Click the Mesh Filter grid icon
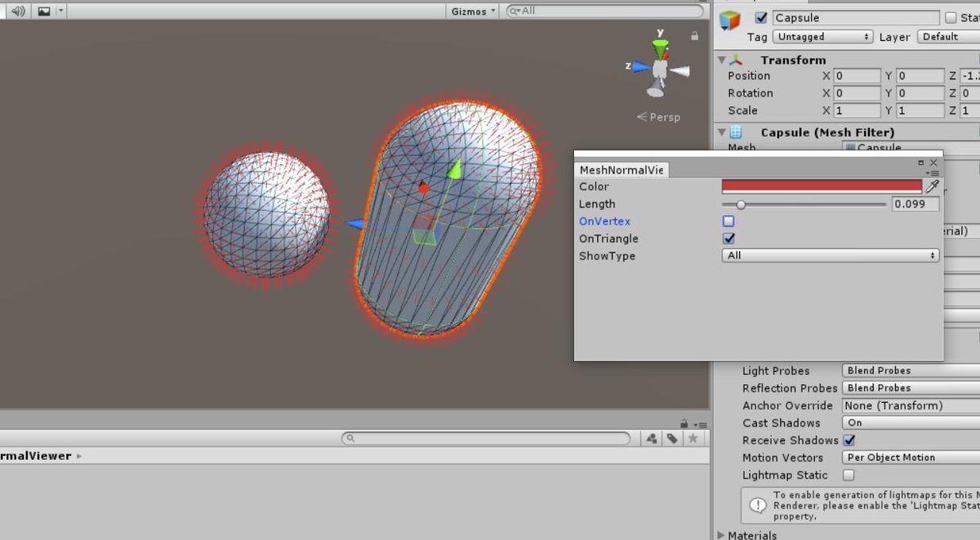This screenshot has height=540, width=980. pos(736,132)
